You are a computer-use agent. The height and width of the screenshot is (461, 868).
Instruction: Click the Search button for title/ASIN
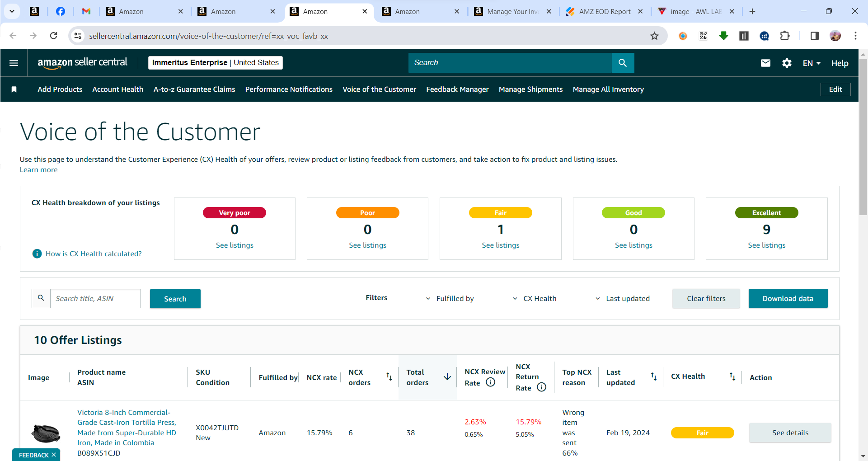tap(175, 299)
